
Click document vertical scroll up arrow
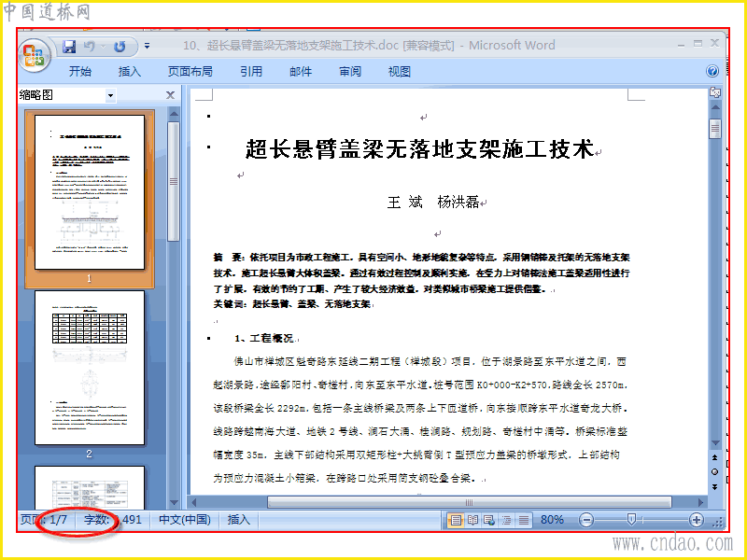click(715, 107)
